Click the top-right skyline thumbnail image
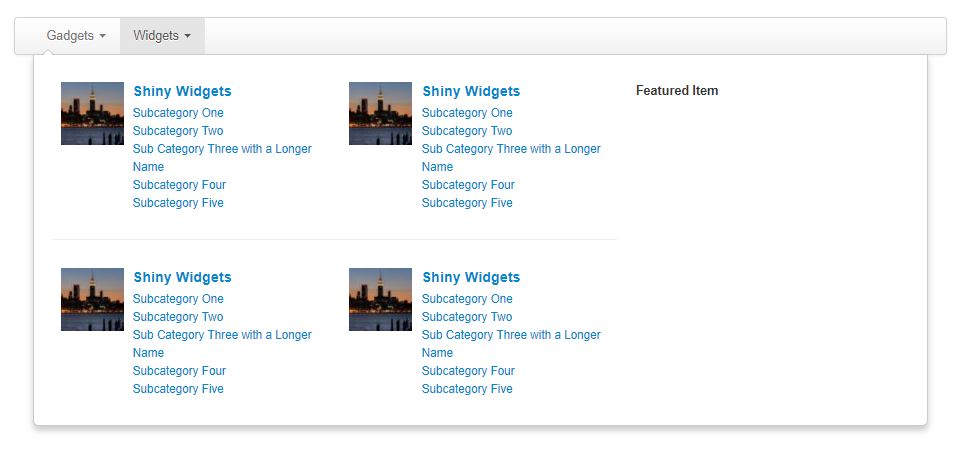The width and height of the screenshot is (968, 454). click(380, 114)
